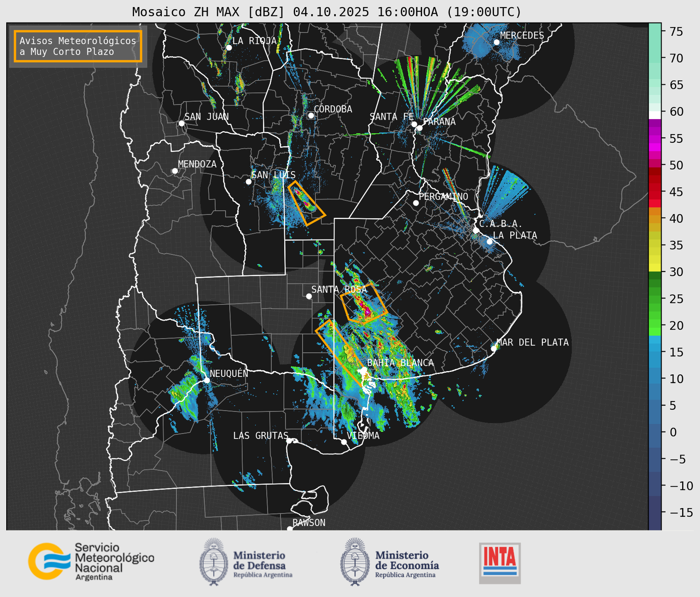This screenshot has height=597, width=700.
Task: Click the MENDOZA city marker
Action: 175,171
